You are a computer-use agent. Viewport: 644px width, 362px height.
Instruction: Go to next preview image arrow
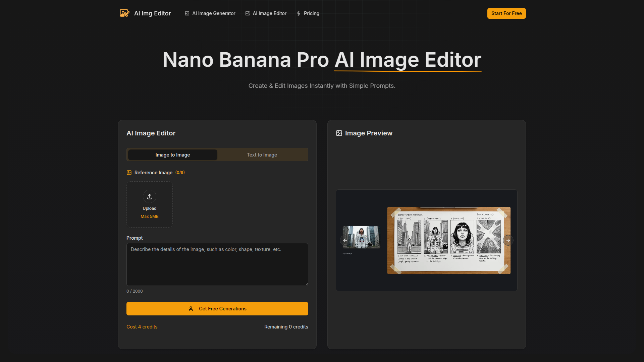pos(508,240)
